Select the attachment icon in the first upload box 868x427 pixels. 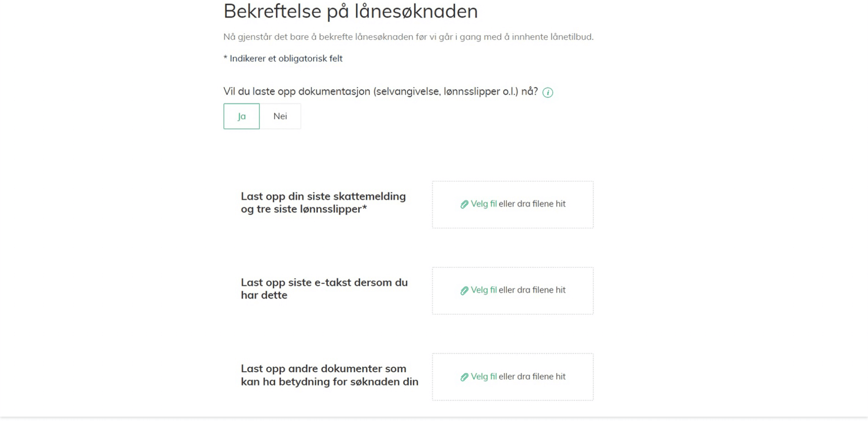[464, 204]
